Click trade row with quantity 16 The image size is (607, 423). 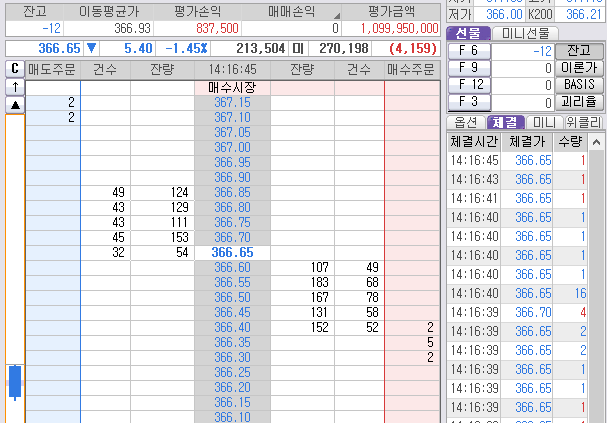[x=517, y=293]
